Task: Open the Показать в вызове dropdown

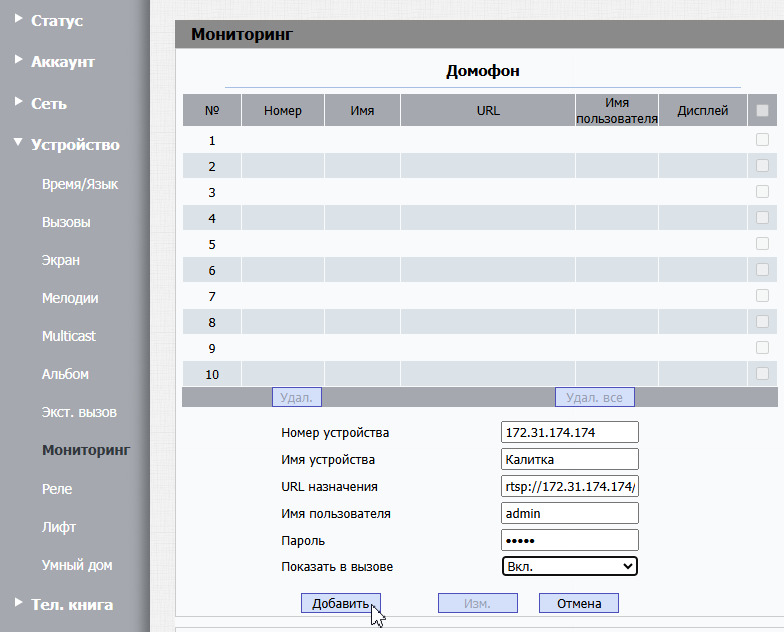Action: (x=569, y=567)
